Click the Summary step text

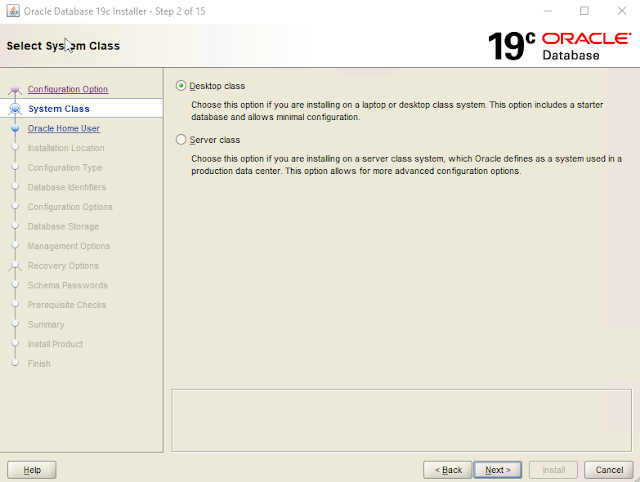click(x=46, y=324)
